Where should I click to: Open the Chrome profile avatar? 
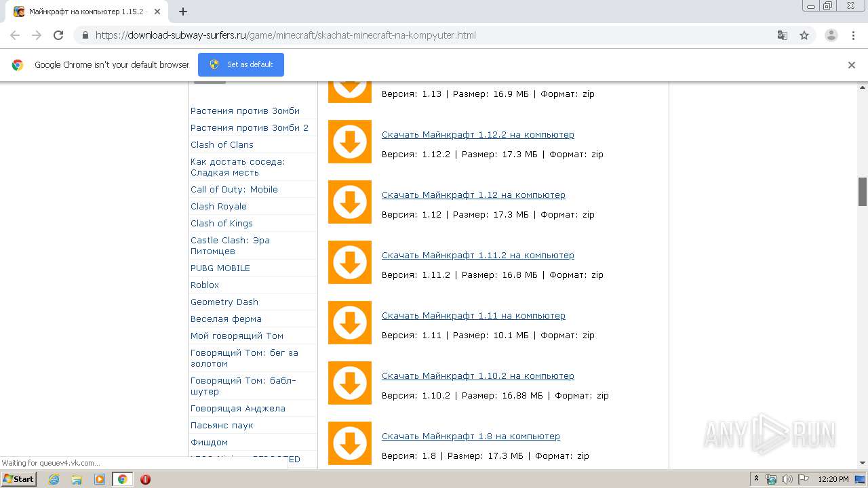[831, 35]
